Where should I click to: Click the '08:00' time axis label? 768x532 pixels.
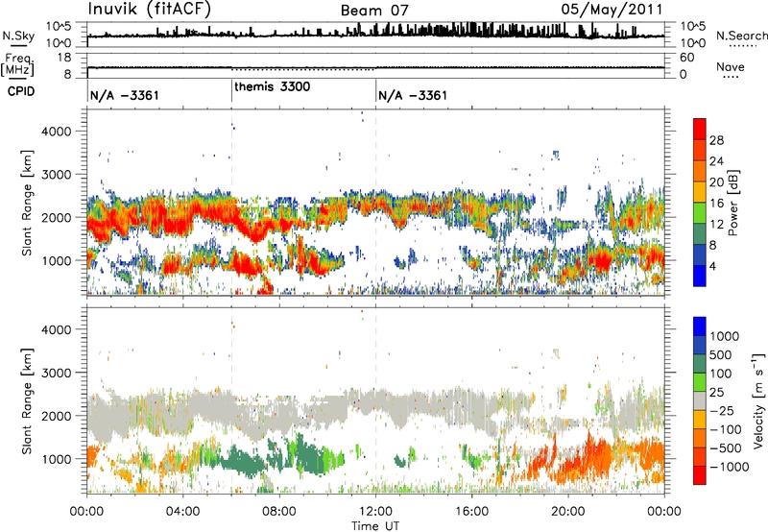pos(279,512)
